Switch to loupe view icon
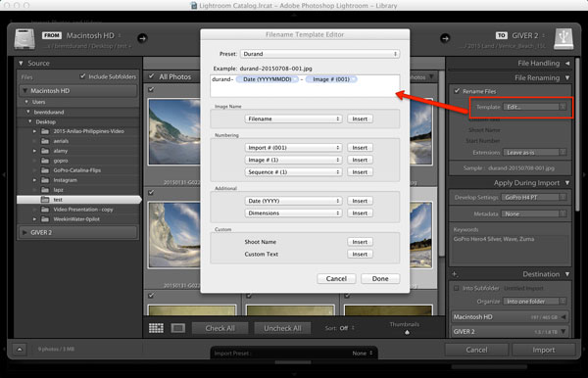The width and height of the screenshot is (588, 378). click(x=178, y=328)
